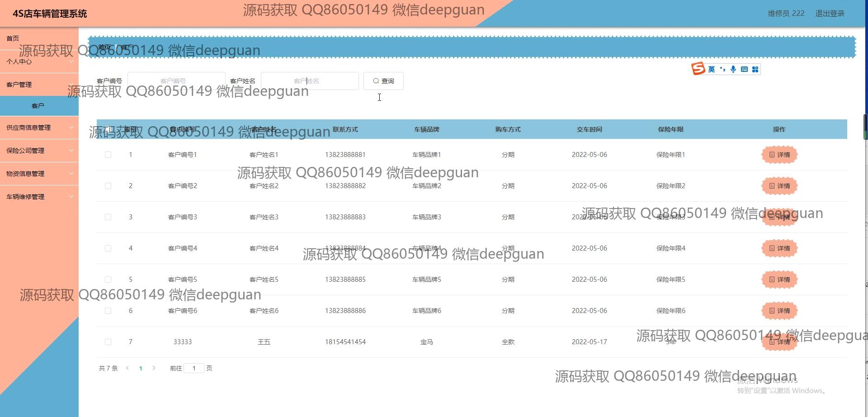Viewport: 868px width, 417px height.
Task: Open 详情 for customer 王五
Action: [x=779, y=342]
